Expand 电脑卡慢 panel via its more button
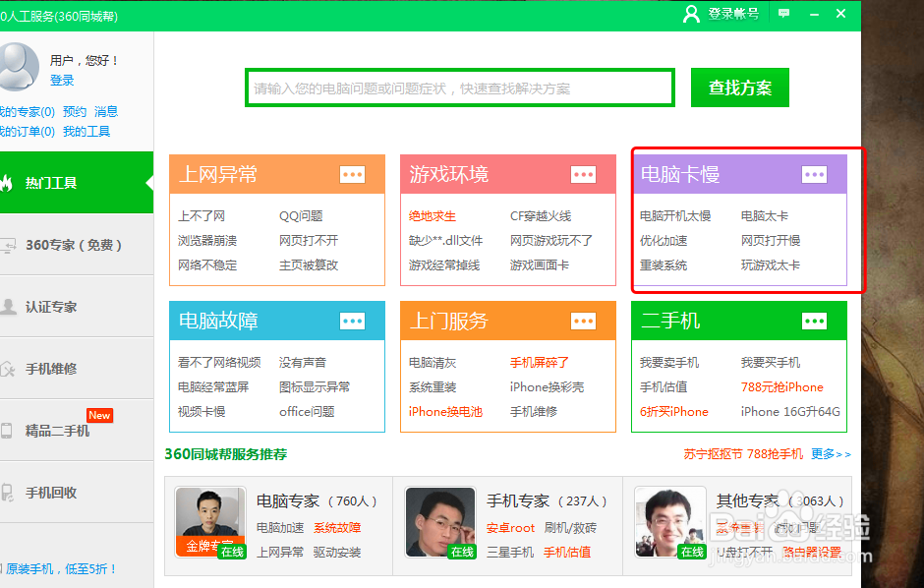This screenshot has width=924, height=588. click(x=814, y=174)
